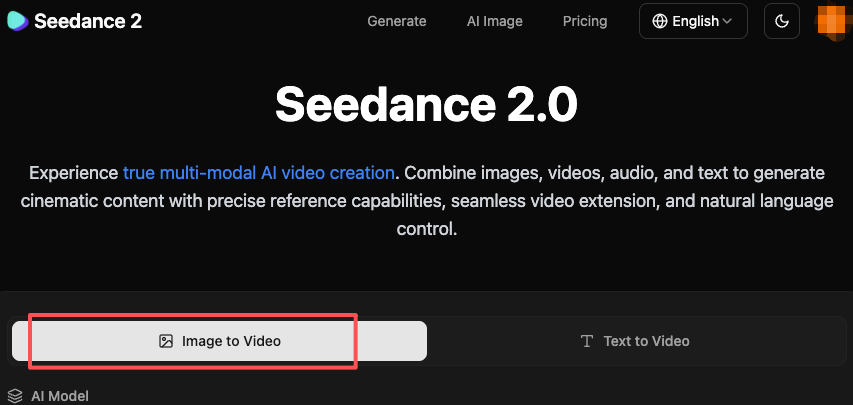
Task: Expand the AI Model section label
Action: pyautogui.click(x=59, y=396)
